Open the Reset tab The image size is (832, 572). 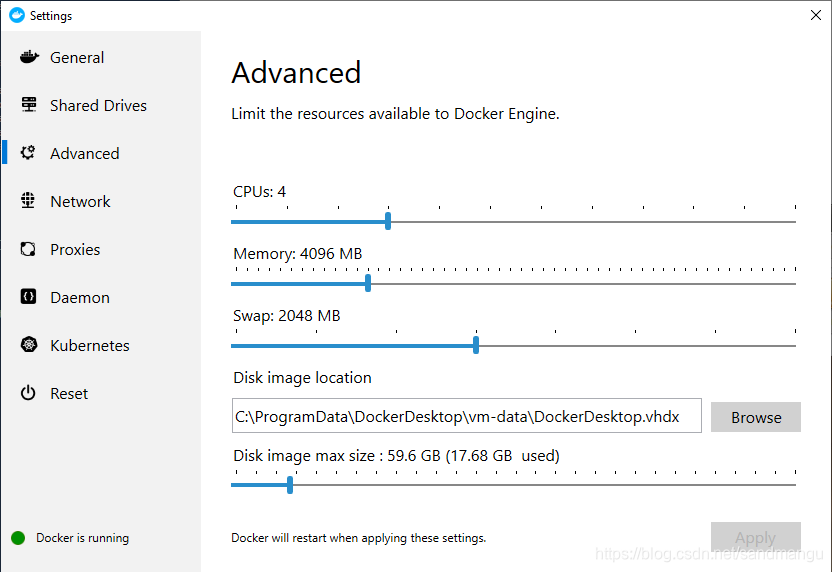(x=69, y=394)
